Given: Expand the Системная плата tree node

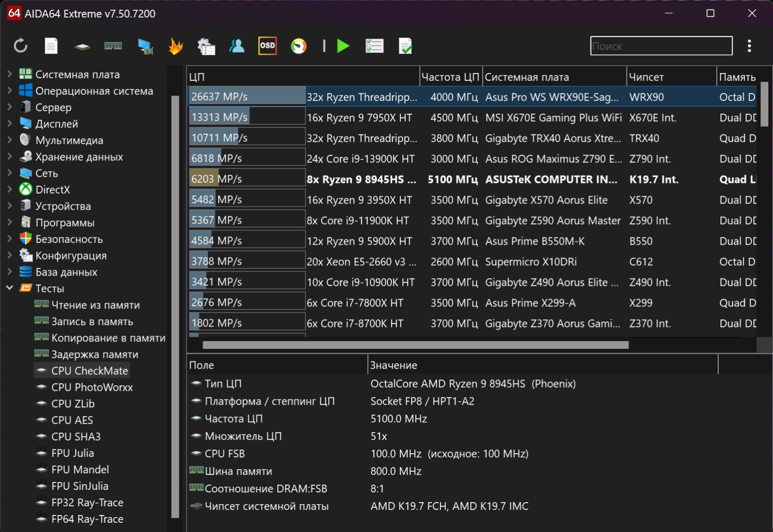Looking at the screenshot, I should [9, 74].
